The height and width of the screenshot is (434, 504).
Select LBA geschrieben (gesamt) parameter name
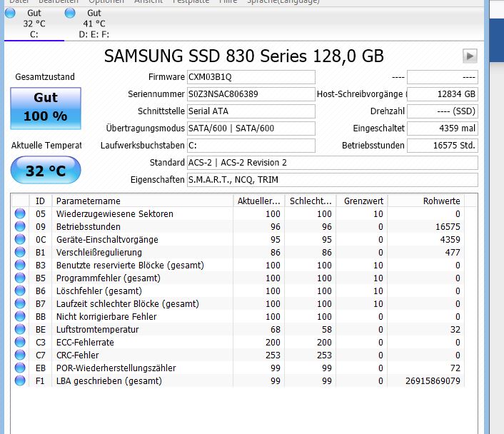tap(109, 381)
